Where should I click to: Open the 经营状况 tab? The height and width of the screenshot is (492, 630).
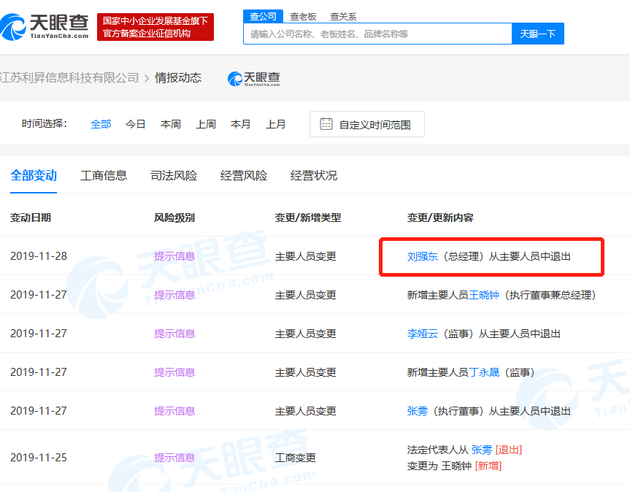[314, 175]
